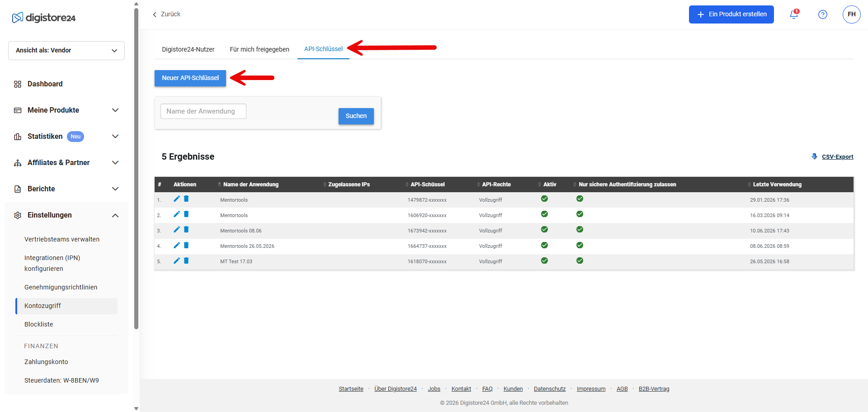This screenshot has height=412, width=868.
Task: Open the notifications bell
Action: (x=794, y=14)
